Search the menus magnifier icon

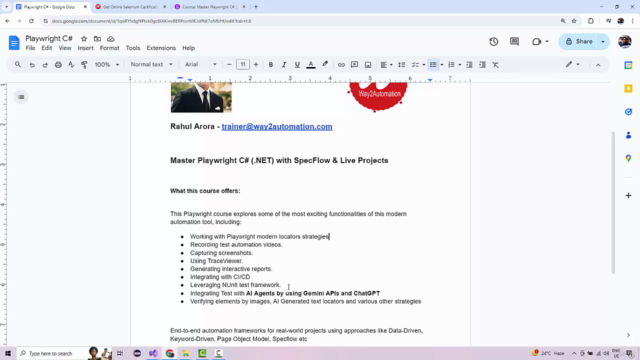18,64
